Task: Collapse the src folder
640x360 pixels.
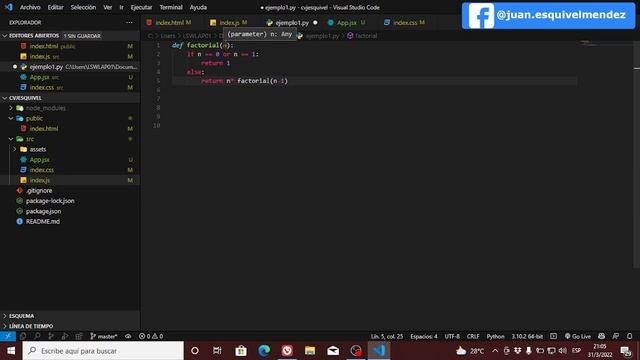Action: tap(70, 139)
